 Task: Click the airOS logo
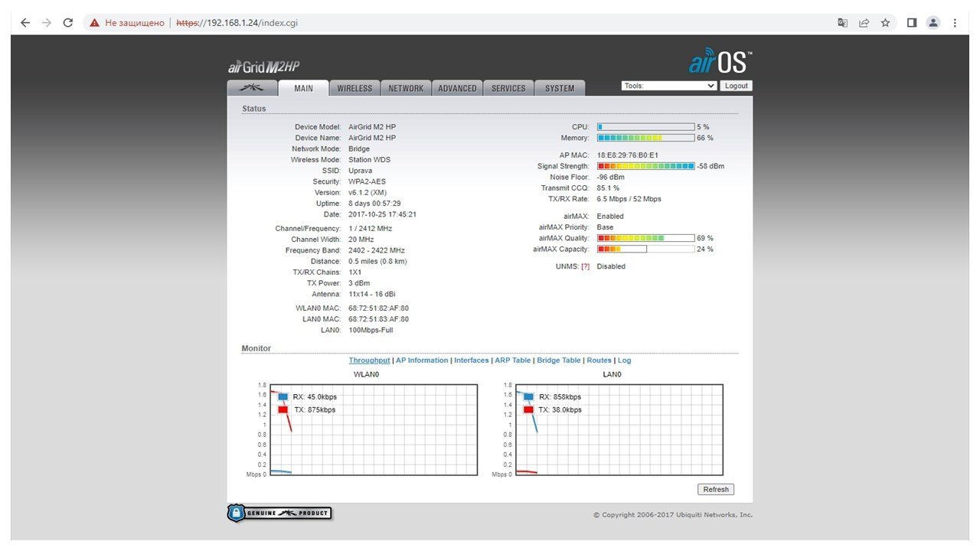pyautogui.click(x=720, y=62)
